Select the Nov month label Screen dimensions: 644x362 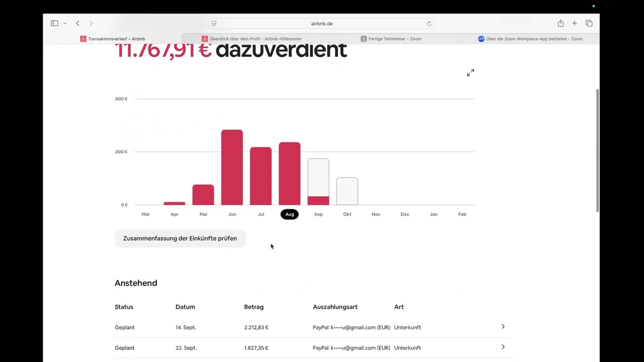[x=376, y=214]
